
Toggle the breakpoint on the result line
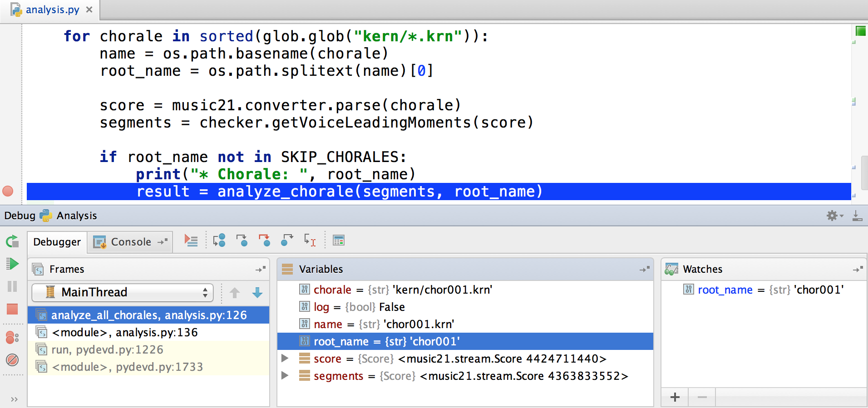pos(8,192)
